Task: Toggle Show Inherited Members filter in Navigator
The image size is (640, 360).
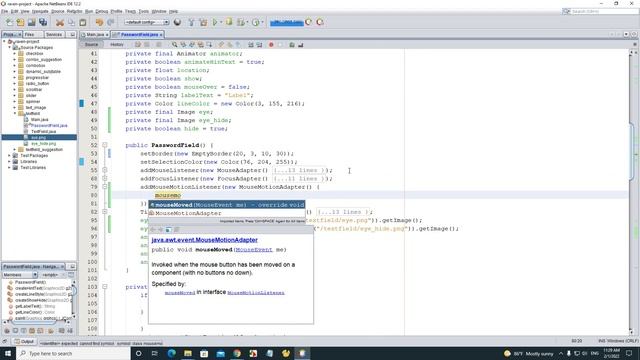Action: tap(7, 331)
